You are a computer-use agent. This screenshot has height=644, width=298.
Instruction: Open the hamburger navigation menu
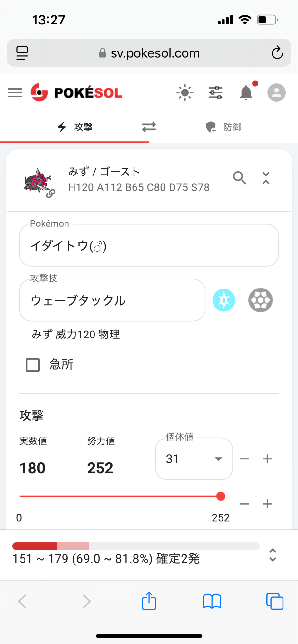(x=15, y=93)
